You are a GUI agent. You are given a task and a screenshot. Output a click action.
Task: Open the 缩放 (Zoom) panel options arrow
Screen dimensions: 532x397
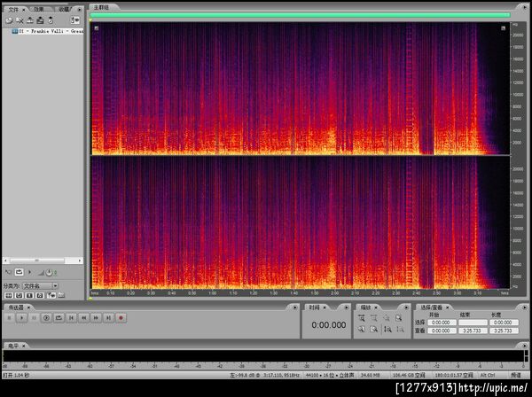coord(406,307)
